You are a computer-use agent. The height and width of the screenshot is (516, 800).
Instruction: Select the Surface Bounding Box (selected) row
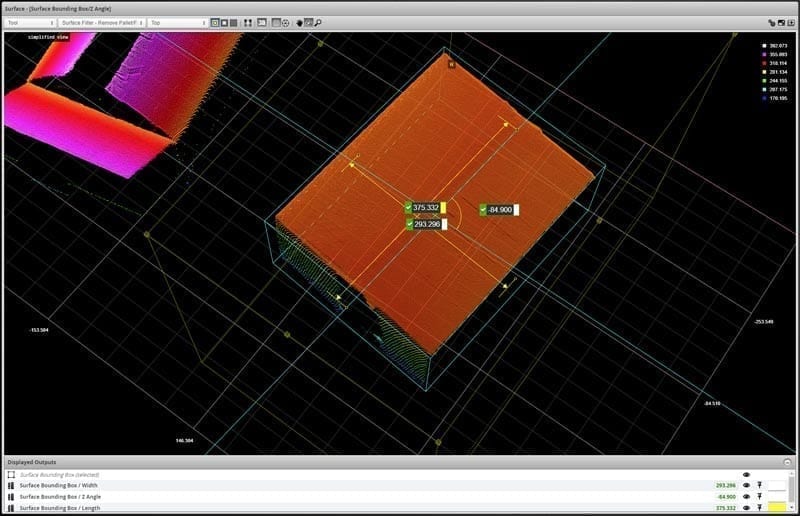pyautogui.click(x=61, y=474)
